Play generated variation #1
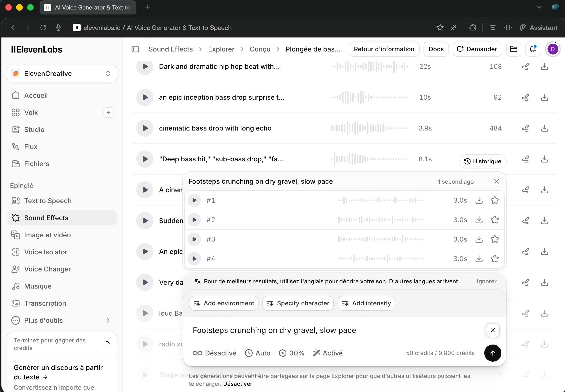This screenshot has width=565, height=392. (194, 200)
